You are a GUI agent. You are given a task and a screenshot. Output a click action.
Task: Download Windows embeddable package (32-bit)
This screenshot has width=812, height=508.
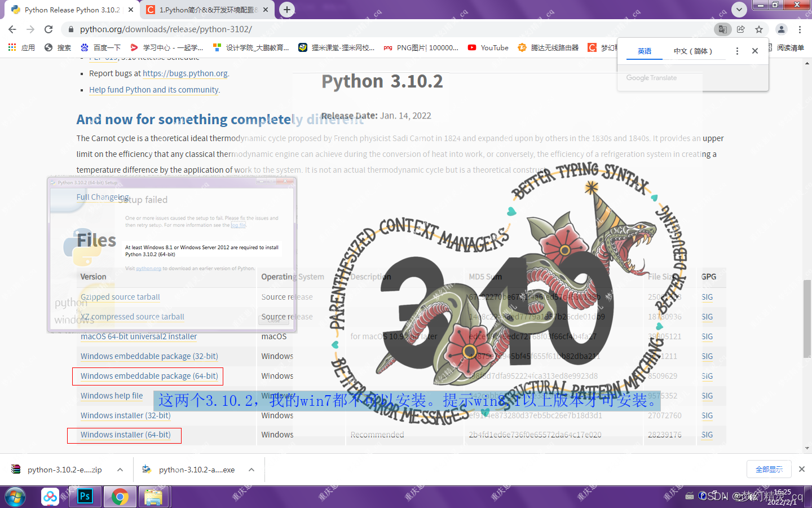(x=149, y=356)
